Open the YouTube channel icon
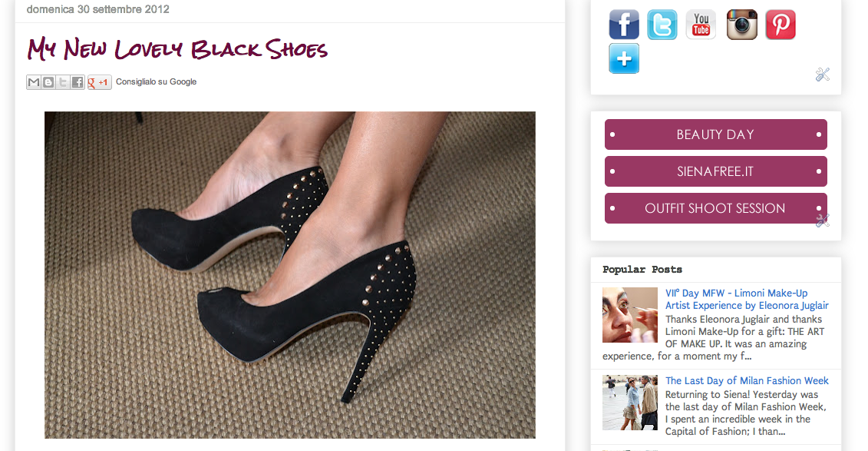The image size is (868, 451). pyautogui.click(x=701, y=25)
